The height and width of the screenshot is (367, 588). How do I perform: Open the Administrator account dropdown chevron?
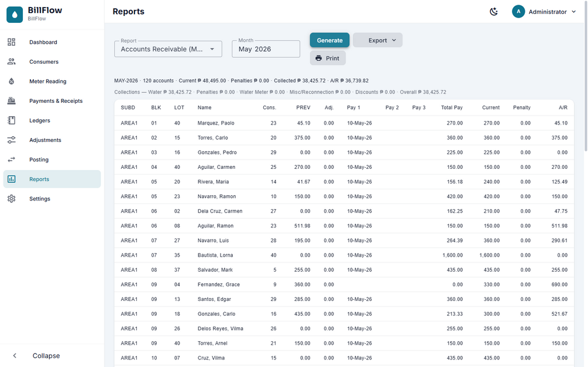point(574,12)
